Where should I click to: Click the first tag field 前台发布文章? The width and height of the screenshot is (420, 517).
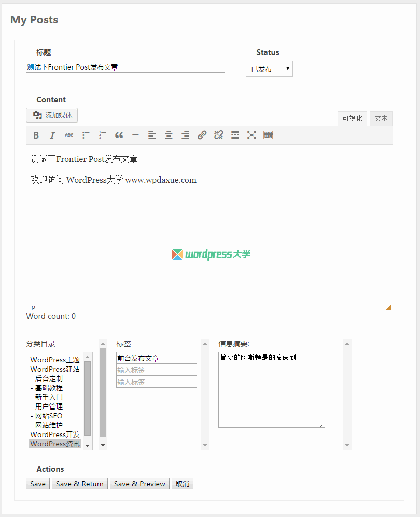tap(157, 358)
